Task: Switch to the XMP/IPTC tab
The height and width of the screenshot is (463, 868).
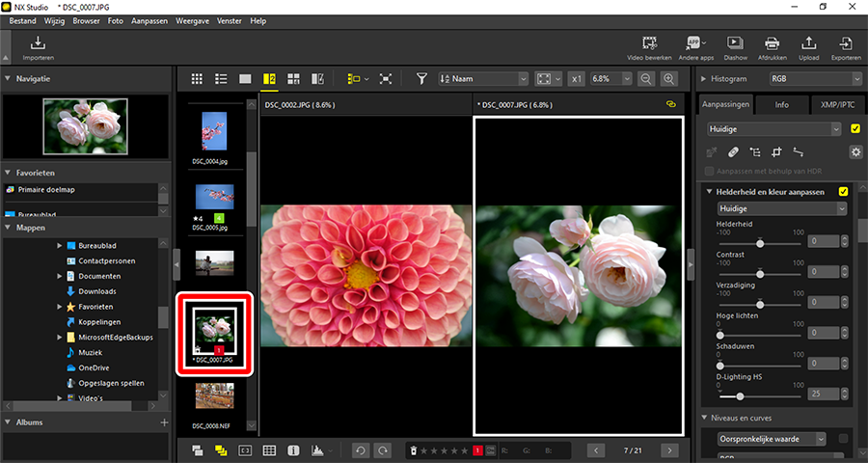Action: 839,105
